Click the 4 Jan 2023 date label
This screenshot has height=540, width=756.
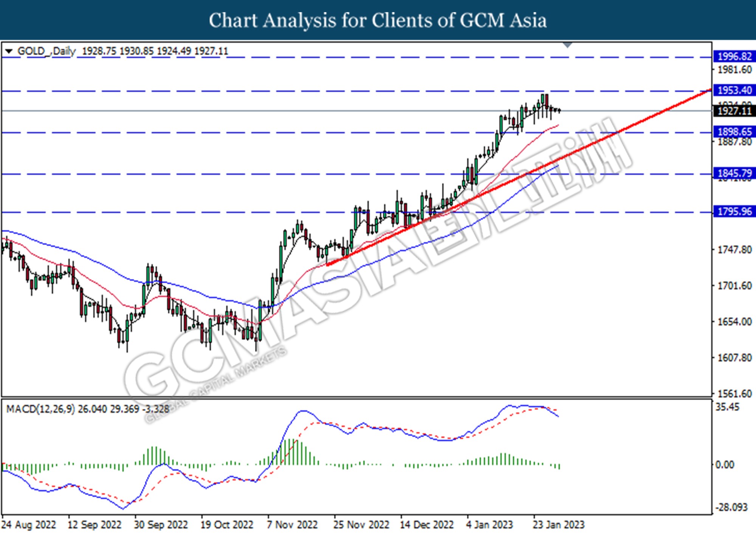(490, 525)
